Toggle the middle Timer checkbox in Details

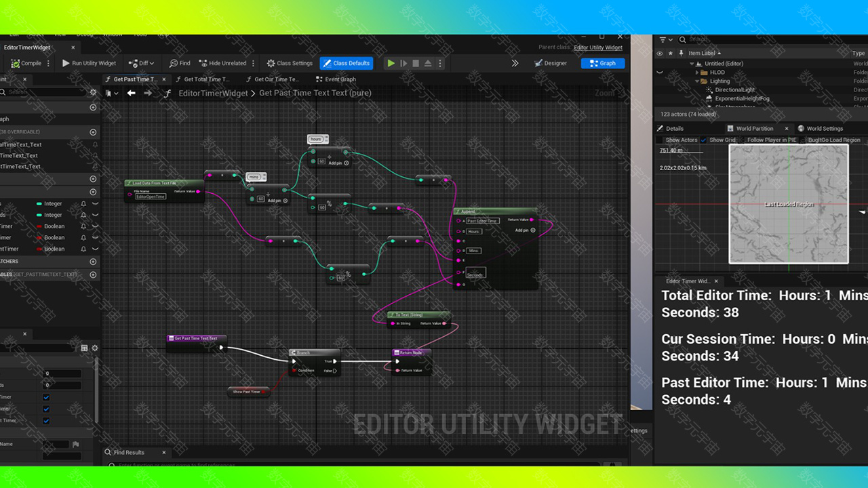click(46, 409)
